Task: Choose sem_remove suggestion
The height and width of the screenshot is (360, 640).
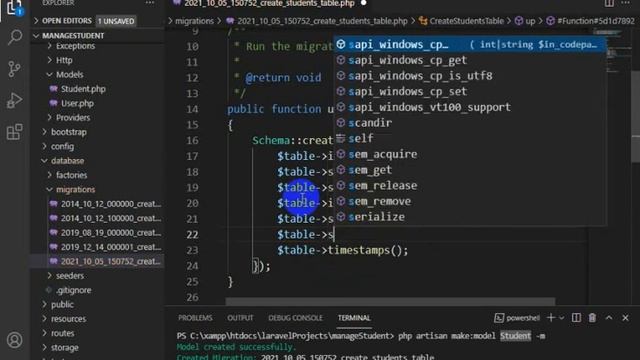Action: [x=470, y=201]
